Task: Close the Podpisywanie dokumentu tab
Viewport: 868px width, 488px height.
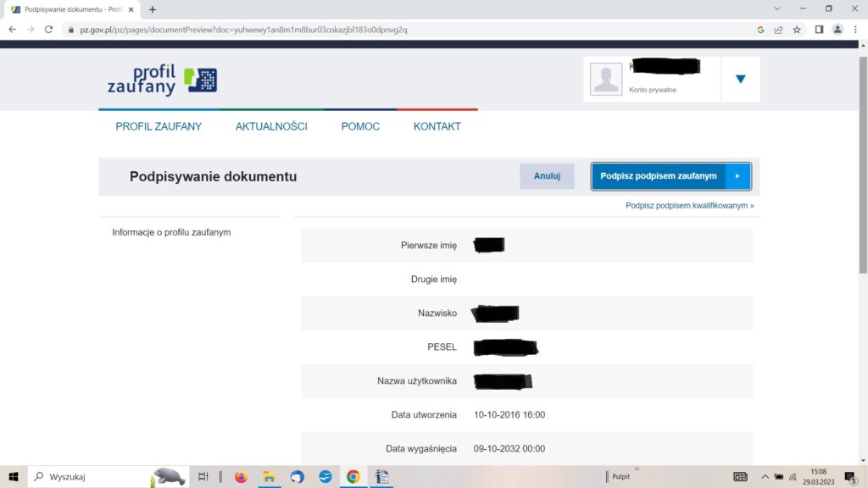Action: 131,9
